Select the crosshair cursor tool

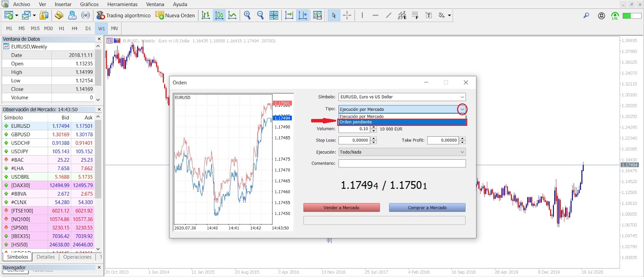(347, 15)
